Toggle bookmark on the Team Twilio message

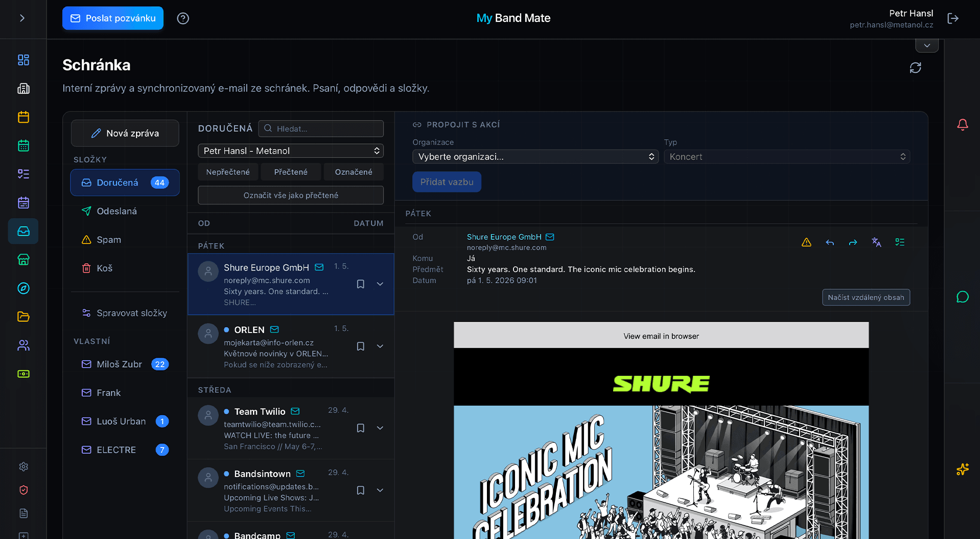click(x=360, y=428)
